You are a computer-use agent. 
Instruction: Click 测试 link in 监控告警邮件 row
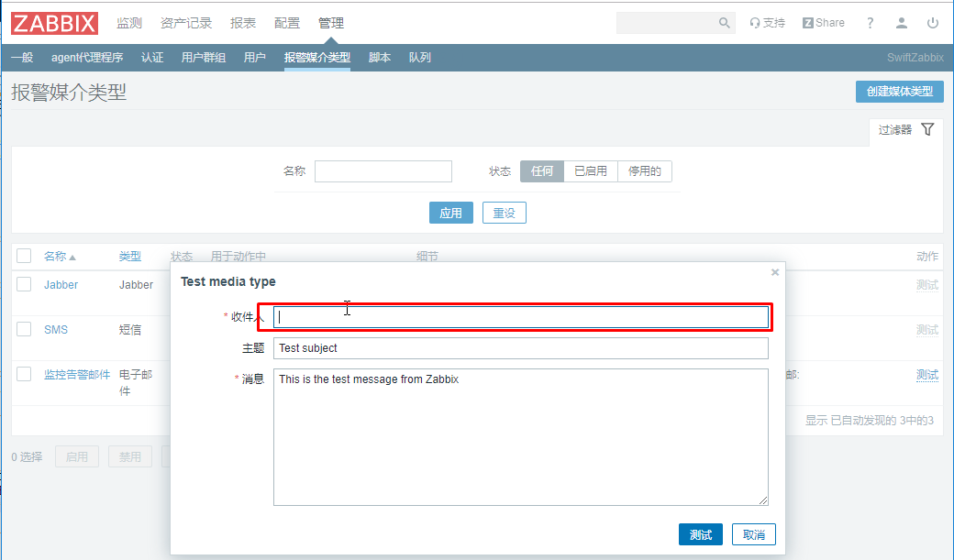click(927, 375)
